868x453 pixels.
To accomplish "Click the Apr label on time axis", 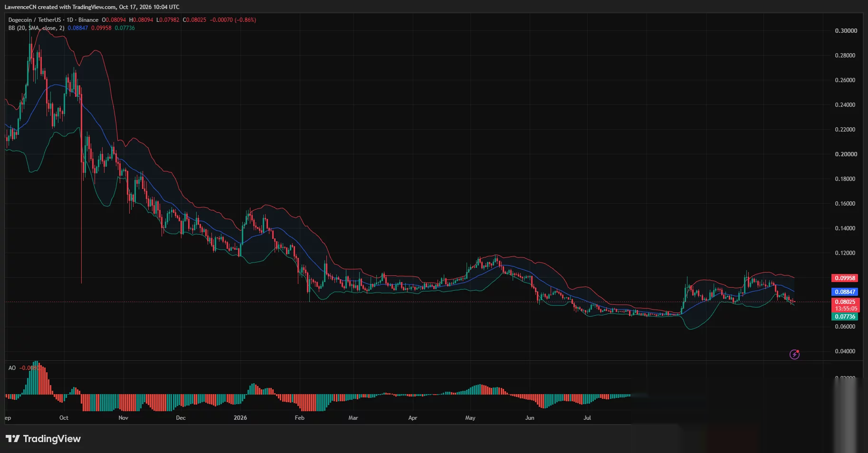I will pos(412,418).
